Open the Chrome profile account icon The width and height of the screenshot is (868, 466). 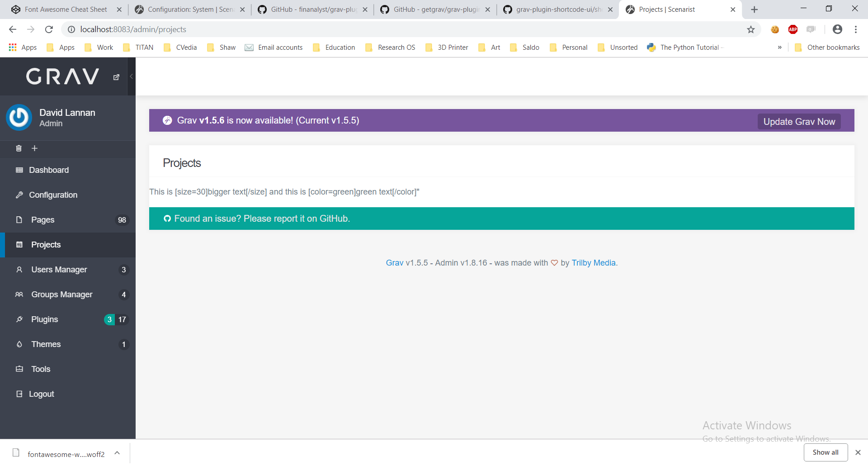[x=837, y=29]
